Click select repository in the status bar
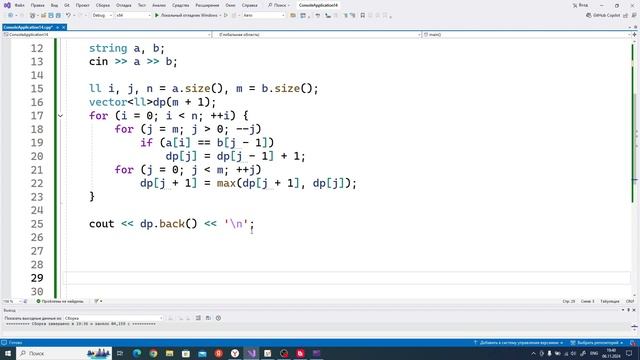Image resolution: width=640 pixels, height=360 pixels. pyautogui.click(x=597, y=342)
